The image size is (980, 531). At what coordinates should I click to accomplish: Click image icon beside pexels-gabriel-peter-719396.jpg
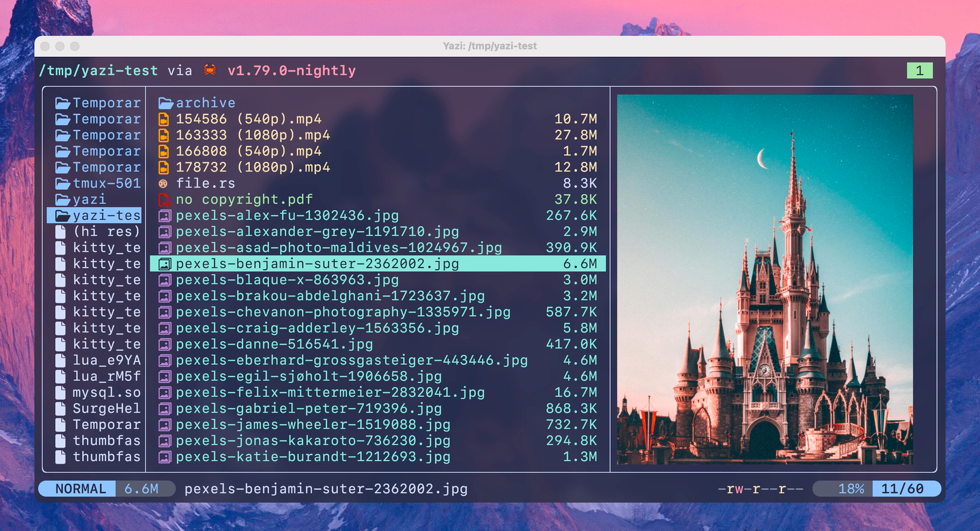164,409
